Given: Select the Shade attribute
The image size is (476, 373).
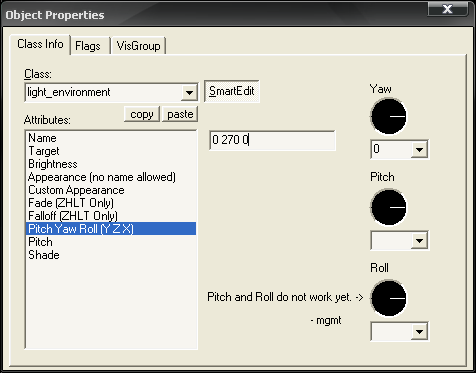Looking at the screenshot, I should [x=111, y=255].
